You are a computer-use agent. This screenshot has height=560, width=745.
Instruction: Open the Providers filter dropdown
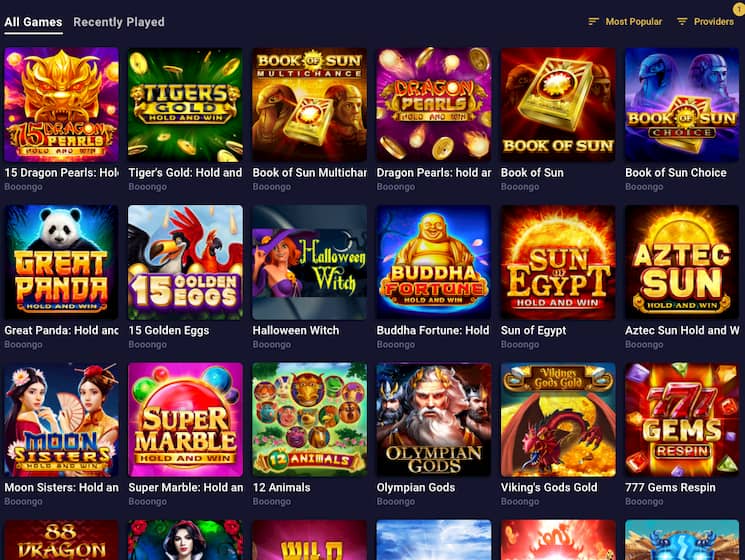coord(705,21)
